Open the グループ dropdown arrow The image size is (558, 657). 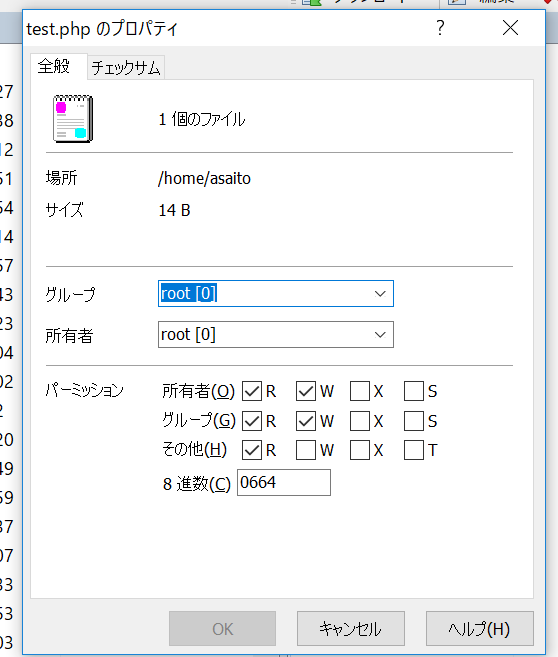pos(380,293)
